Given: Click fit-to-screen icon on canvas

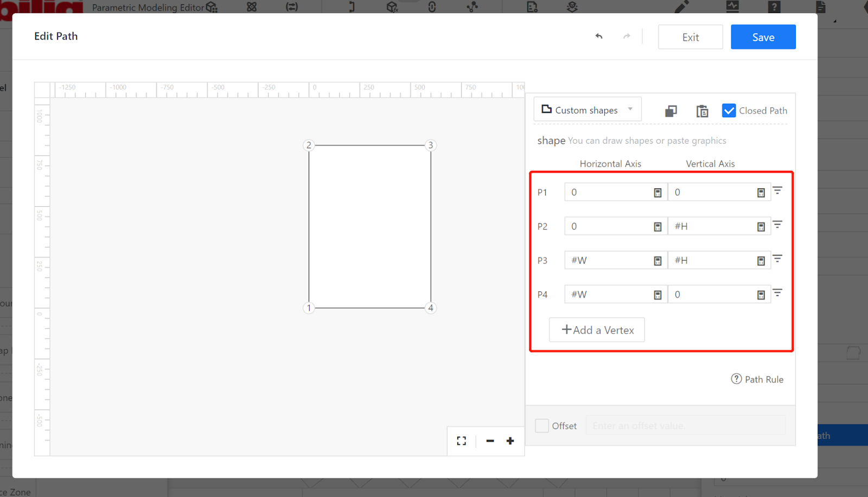Looking at the screenshot, I should coord(462,441).
